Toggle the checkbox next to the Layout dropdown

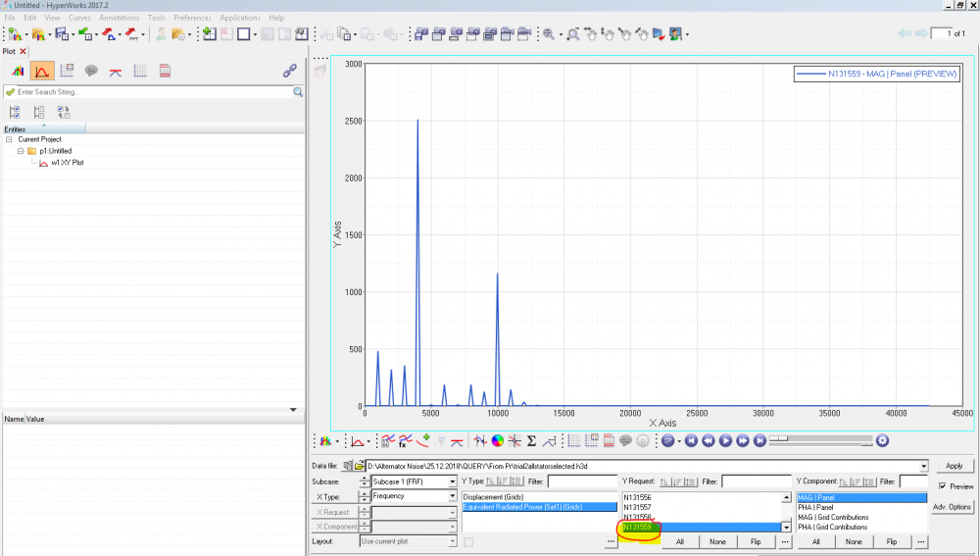click(x=468, y=542)
